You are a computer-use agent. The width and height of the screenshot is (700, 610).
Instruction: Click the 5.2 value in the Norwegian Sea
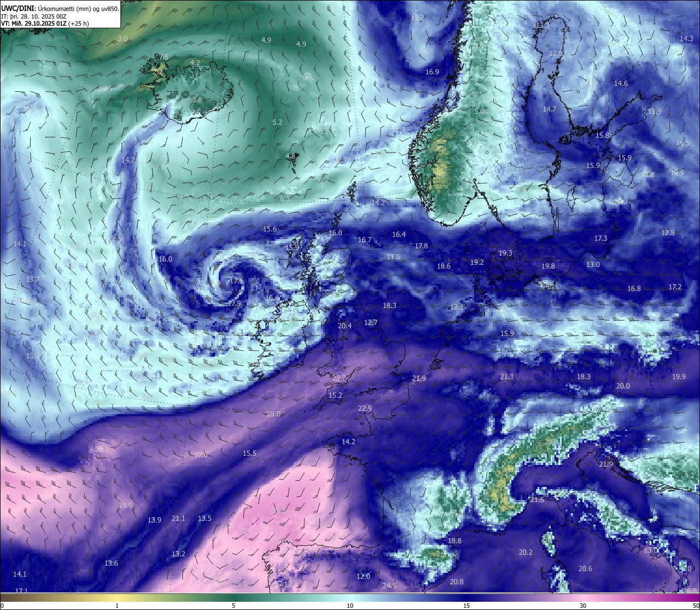(x=277, y=122)
